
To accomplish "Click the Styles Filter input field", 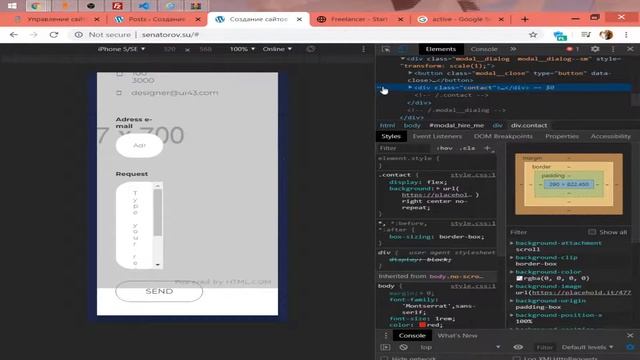I will click(404, 148).
